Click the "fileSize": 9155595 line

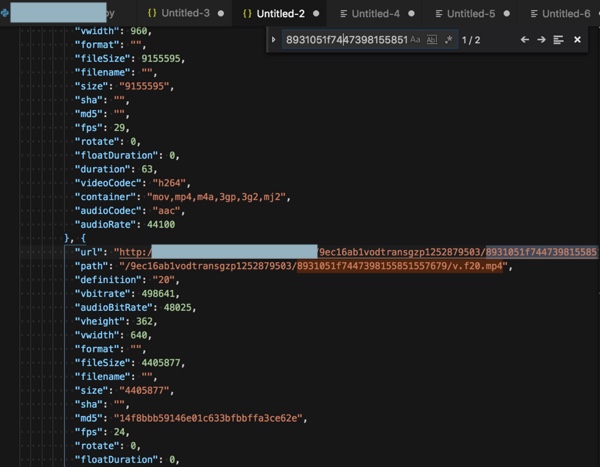click(x=130, y=58)
